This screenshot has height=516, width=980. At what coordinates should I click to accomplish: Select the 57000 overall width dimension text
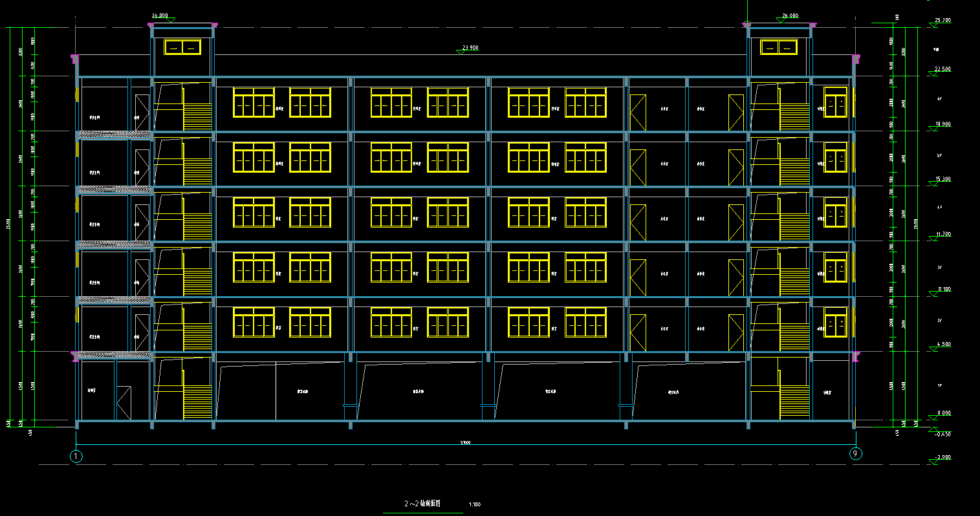[465, 442]
